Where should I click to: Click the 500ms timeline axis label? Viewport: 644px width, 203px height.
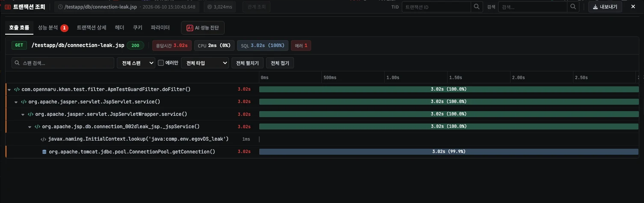(330, 78)
